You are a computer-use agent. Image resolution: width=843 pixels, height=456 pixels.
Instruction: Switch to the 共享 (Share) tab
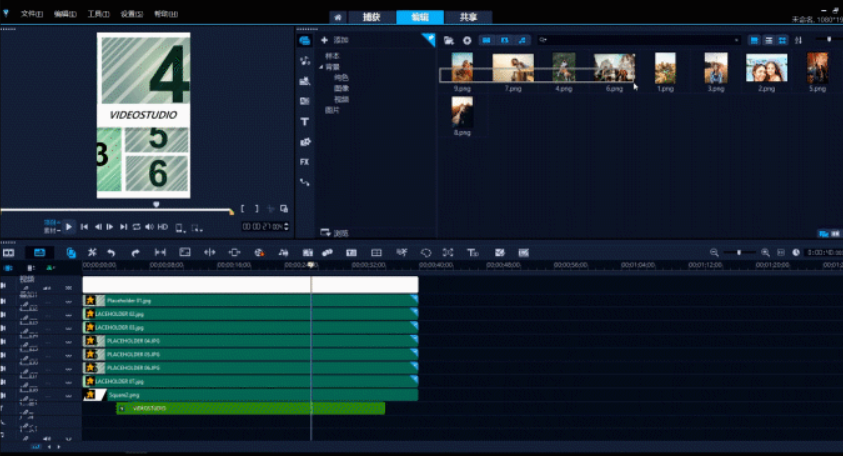[469, 17]
